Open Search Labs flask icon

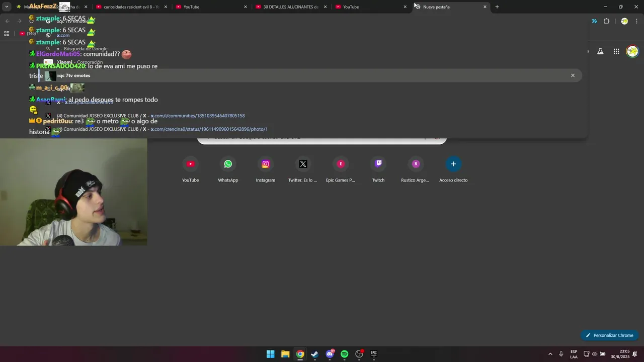click(600, 51)
